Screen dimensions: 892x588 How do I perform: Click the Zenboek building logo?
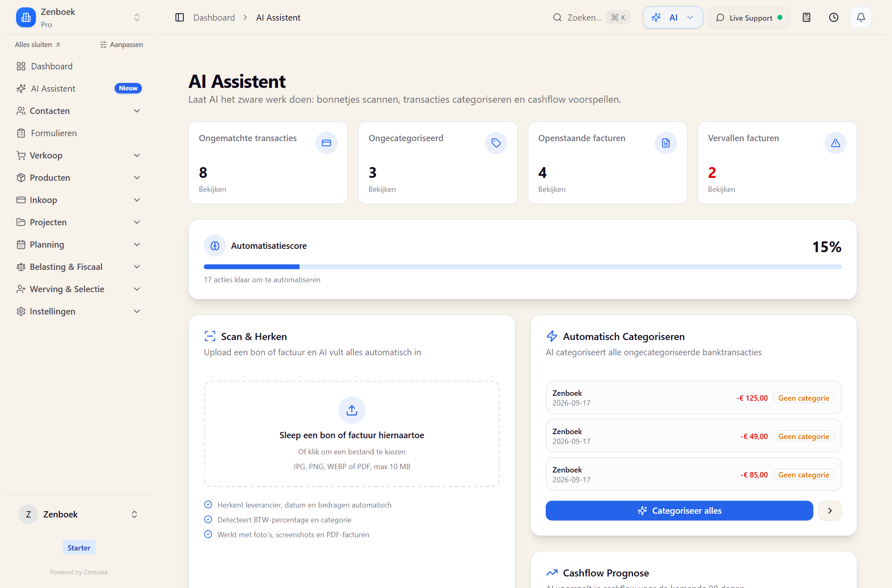26,17
